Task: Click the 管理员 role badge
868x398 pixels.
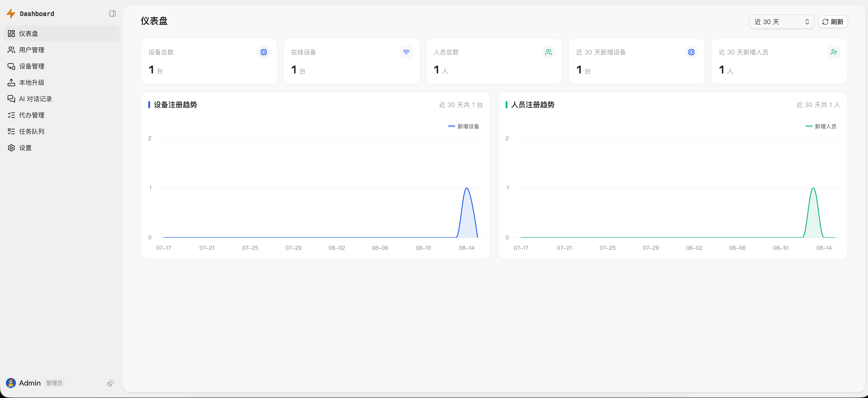Action: click(54, 383)
